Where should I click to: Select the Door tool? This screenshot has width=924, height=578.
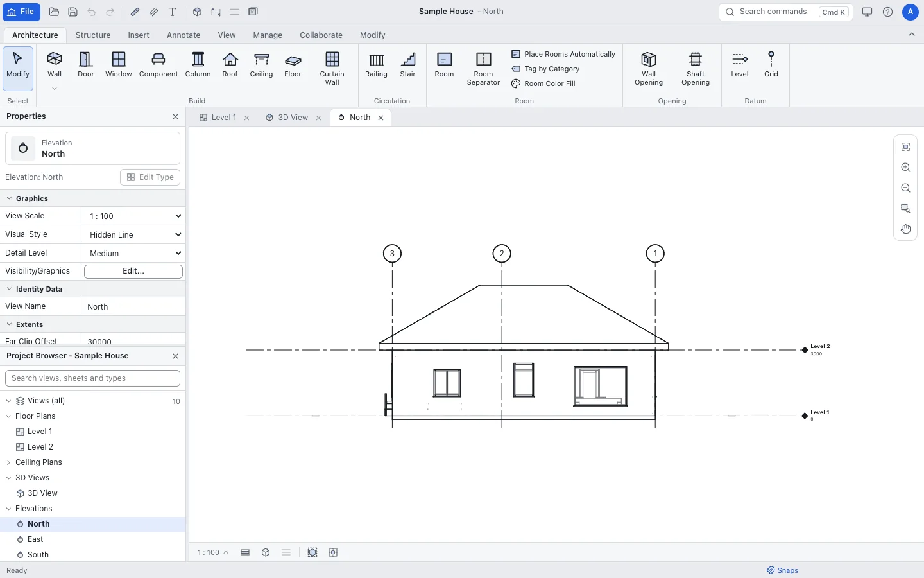coord(86,64)
